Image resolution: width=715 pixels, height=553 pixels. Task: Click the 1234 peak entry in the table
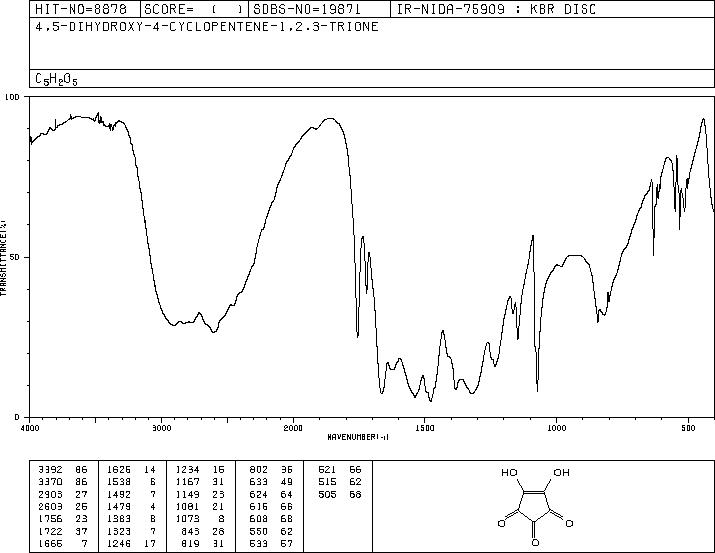click(x=200, y=469)
